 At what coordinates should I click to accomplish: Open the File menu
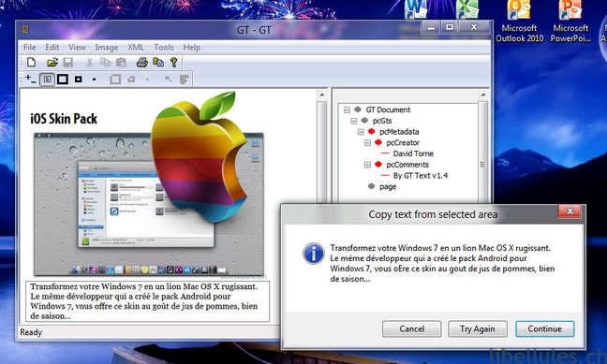pos(29,47)
